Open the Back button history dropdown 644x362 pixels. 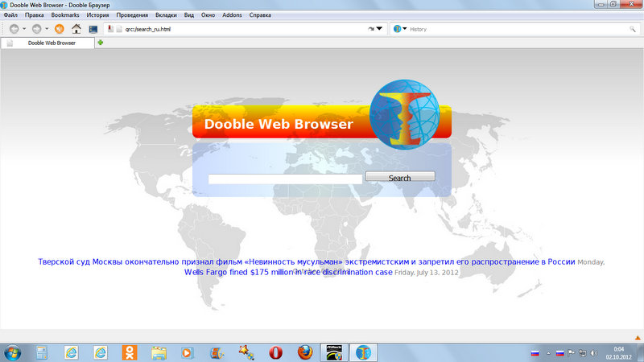pyautogui.click(x=24, y=29)
